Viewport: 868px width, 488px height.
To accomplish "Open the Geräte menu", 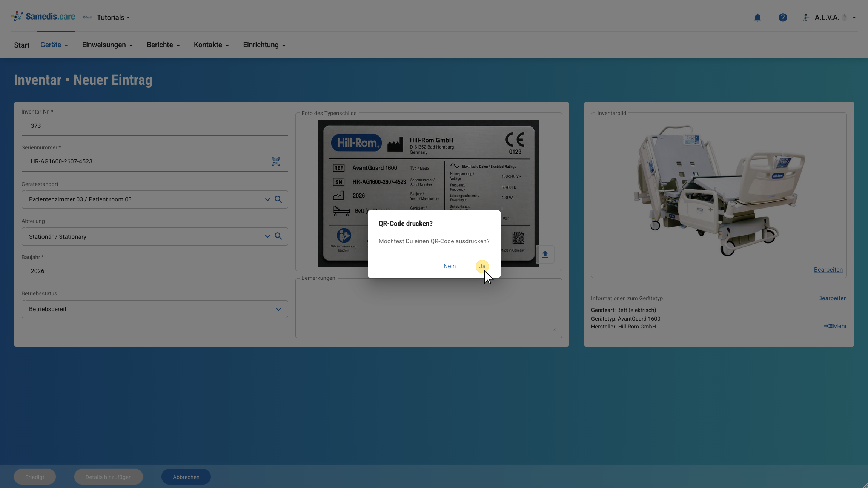I will click(54, 45).
